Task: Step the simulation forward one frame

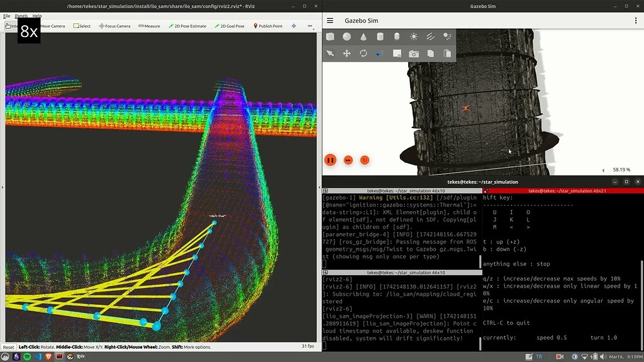Action: [x=348, y=160]
